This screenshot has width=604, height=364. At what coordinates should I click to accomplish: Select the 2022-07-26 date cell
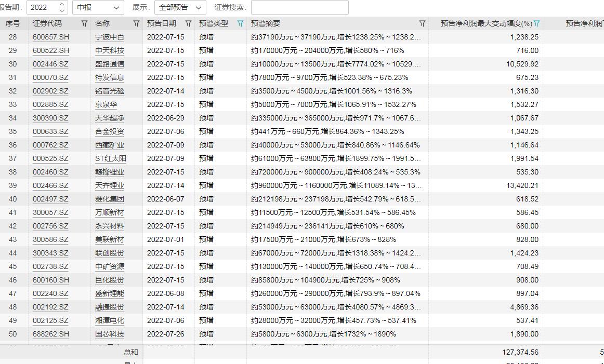[x=169, y=334]
